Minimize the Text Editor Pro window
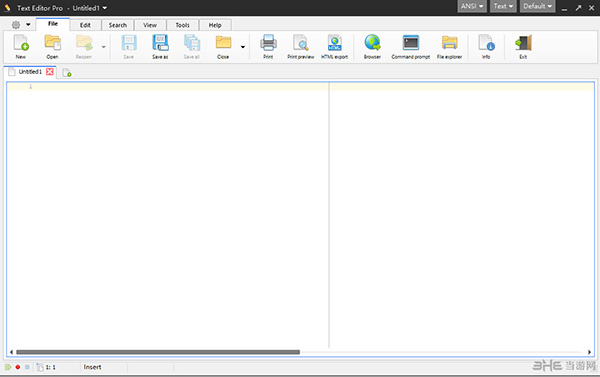The image size is (600, 377). 564,8
